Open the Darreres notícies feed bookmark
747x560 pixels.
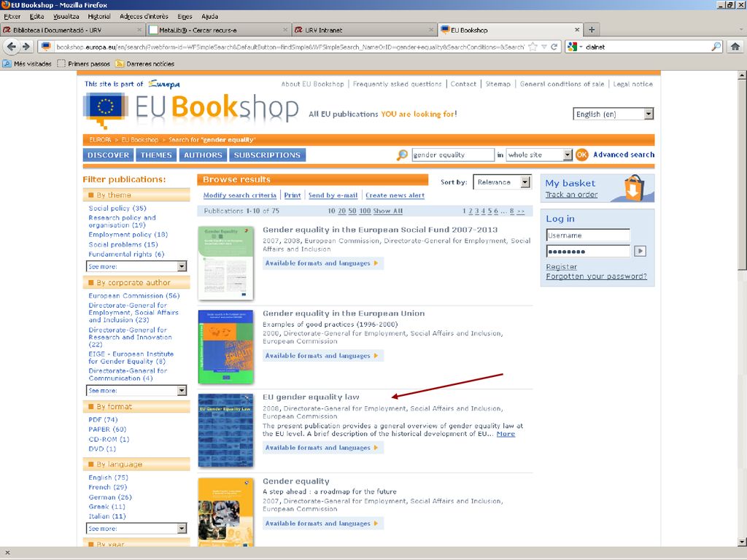145,64
